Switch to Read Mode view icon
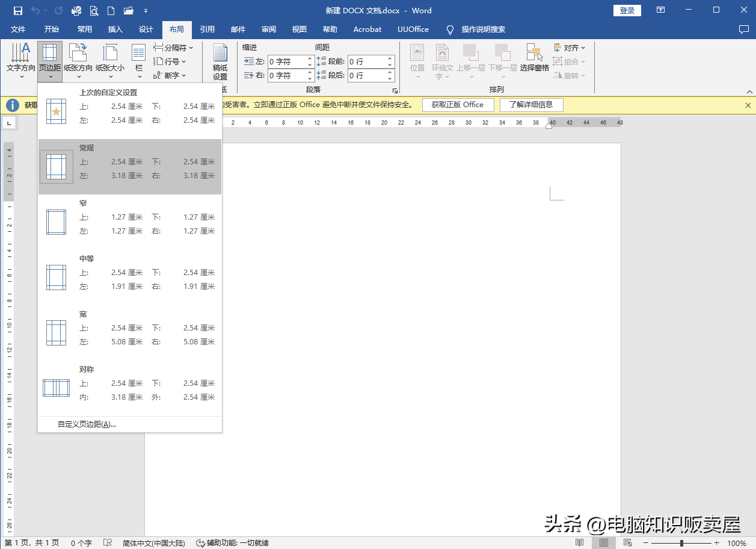756x549 pixels. (x=579, y=543)
